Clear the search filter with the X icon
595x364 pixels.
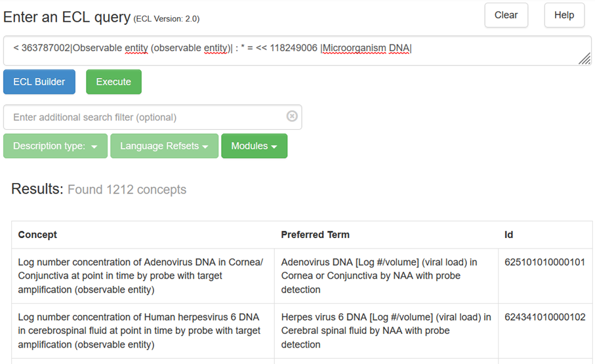coord(292,117)
